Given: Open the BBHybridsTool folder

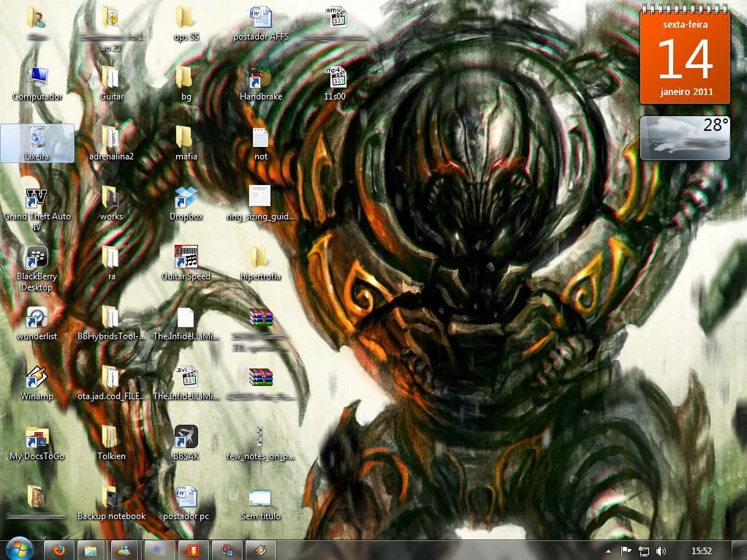Looking at the screenshot, I should (x=112, y=323).
